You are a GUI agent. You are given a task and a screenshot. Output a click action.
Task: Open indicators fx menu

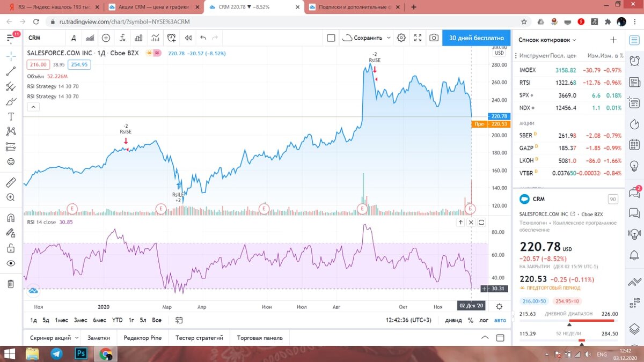coord(122,38)
